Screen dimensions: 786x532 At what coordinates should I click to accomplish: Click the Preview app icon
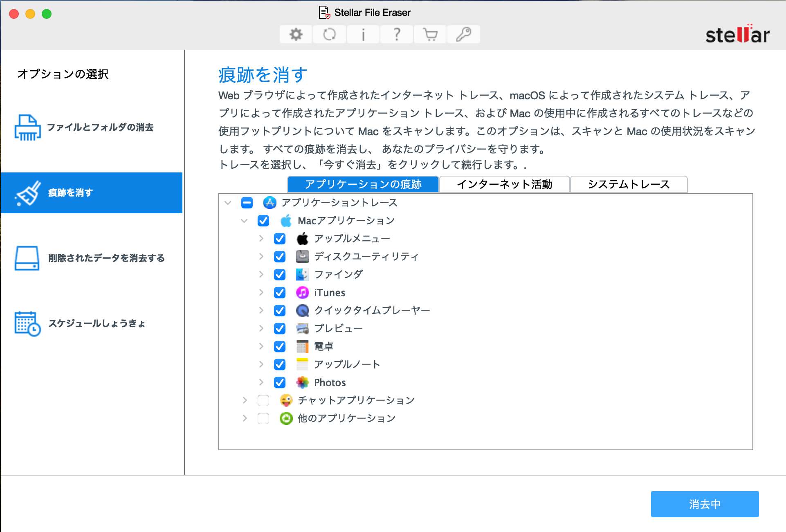(x=303, y=329)
